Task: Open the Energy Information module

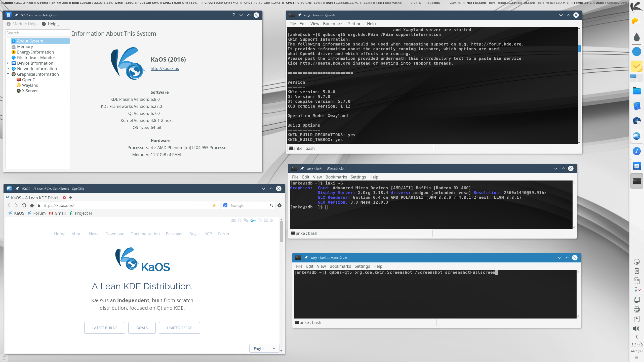Action: coord(35,52)
